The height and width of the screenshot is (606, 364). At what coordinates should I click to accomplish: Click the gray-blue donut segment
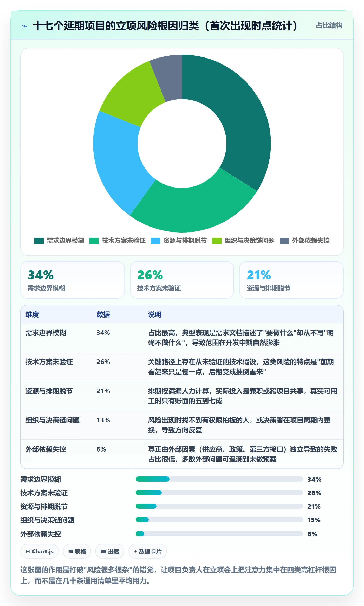(169, 78)
